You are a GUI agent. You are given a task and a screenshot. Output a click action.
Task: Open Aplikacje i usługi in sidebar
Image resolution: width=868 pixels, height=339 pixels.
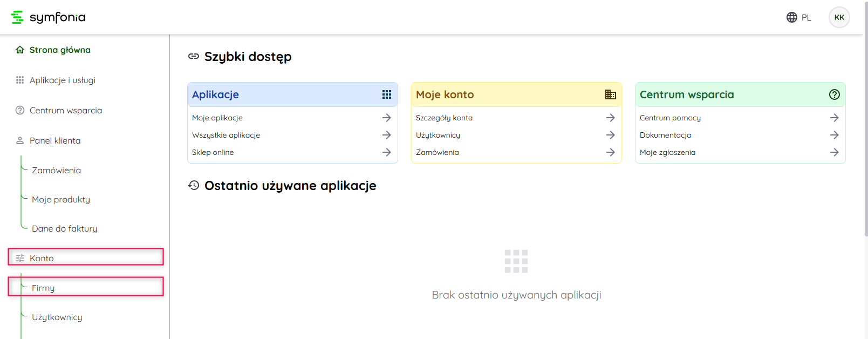click(63, 80)
